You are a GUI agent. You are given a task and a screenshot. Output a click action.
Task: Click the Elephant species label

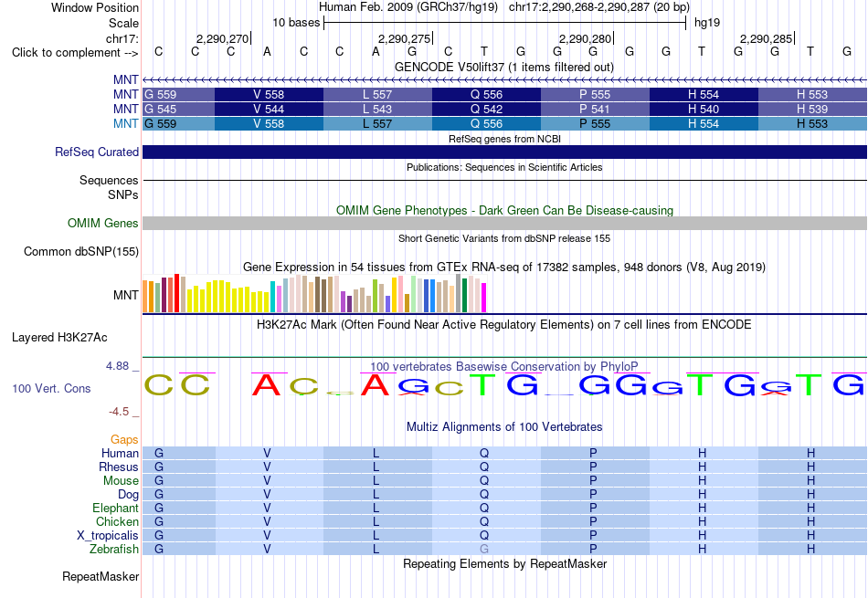115,508
